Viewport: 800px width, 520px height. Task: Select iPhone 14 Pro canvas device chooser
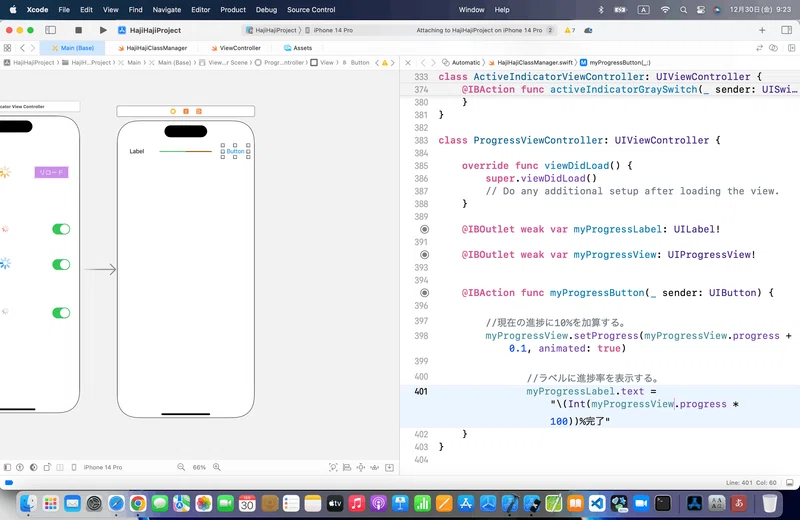(x=97, y=467)
